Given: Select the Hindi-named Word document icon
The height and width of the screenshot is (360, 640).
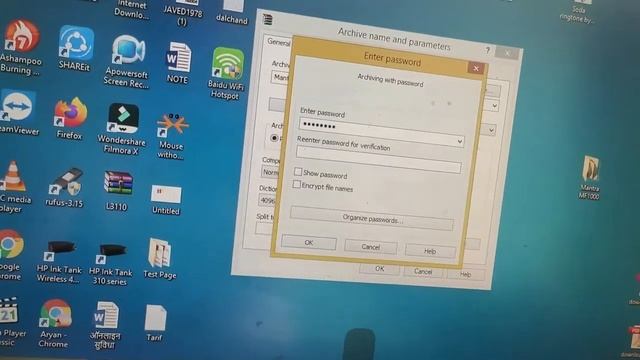Looking at the screenshot, I should [105, 325].
